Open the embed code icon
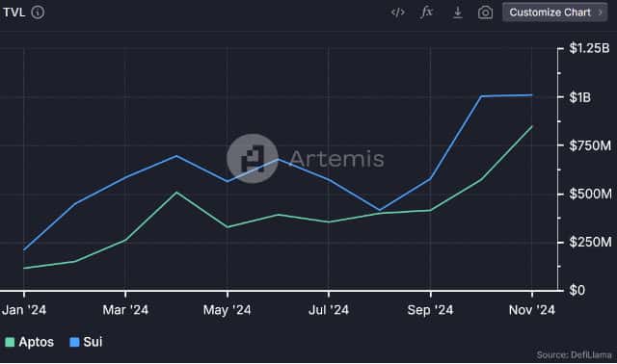617x364 pixels. point(397,13)
